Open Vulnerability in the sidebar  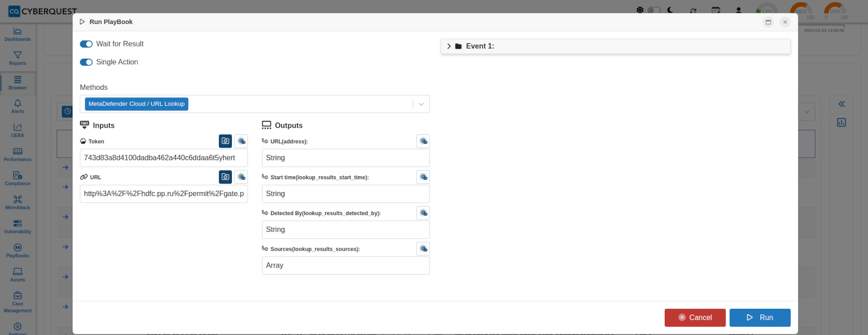18,226
